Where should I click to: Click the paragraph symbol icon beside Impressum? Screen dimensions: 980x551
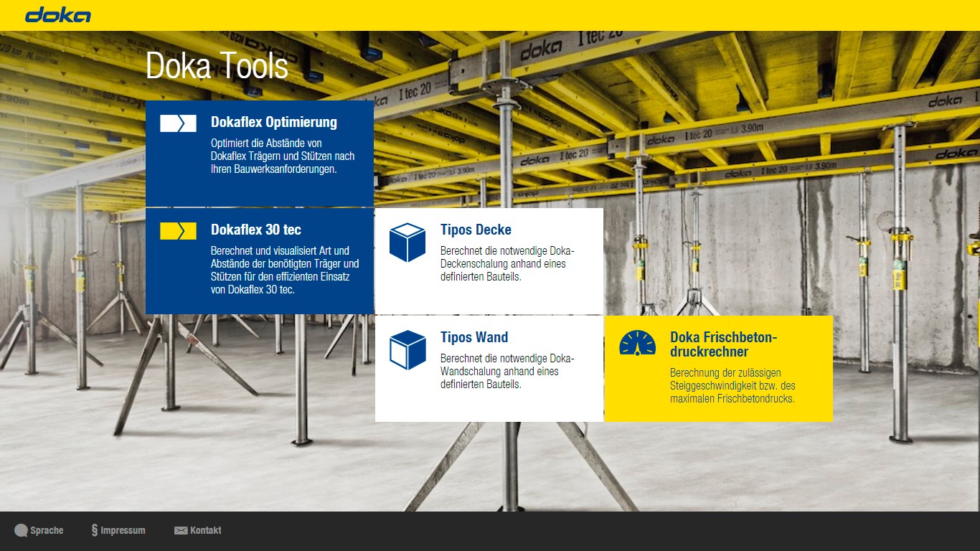(x=95, y=531)
